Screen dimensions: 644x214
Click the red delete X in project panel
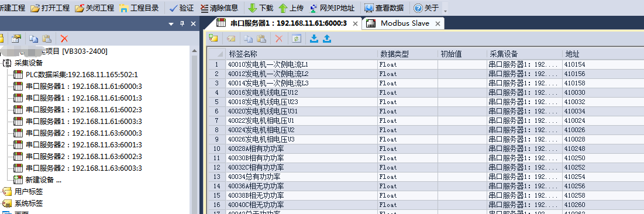[x=64, y=39]
